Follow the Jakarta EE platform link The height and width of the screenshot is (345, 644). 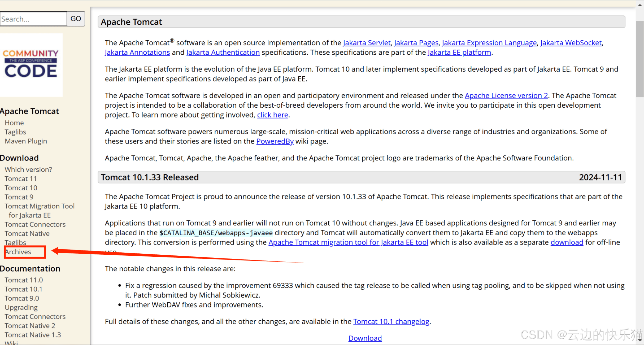(459, 52)
